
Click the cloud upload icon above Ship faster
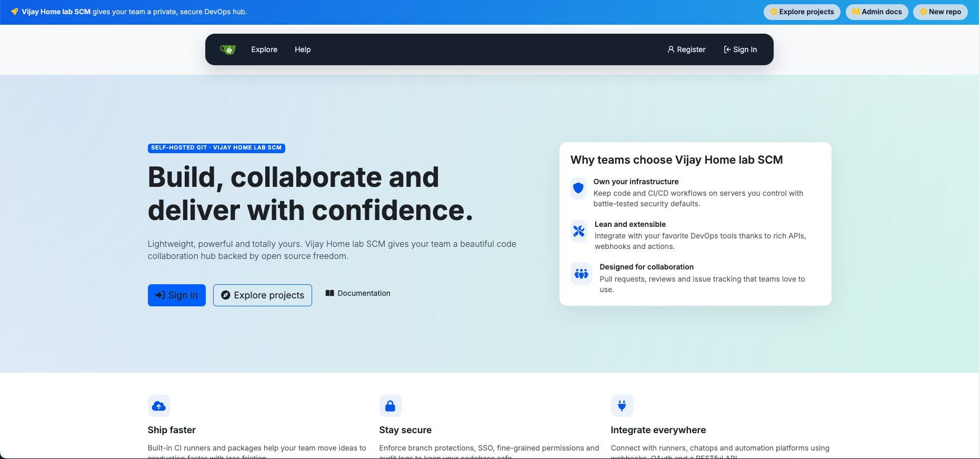[158, 406]
